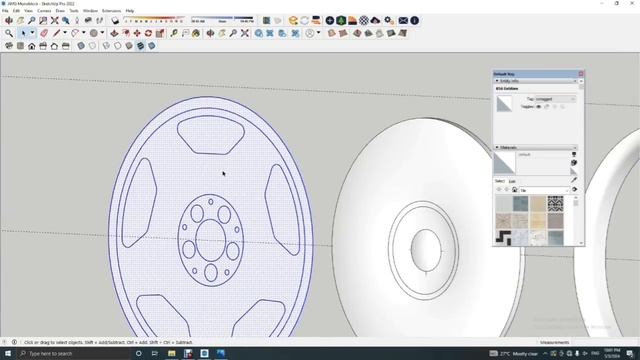The width and height of the screenshot is (640, 360).
Task: Select the Rotate tool
Action: (x=148, y=33)
